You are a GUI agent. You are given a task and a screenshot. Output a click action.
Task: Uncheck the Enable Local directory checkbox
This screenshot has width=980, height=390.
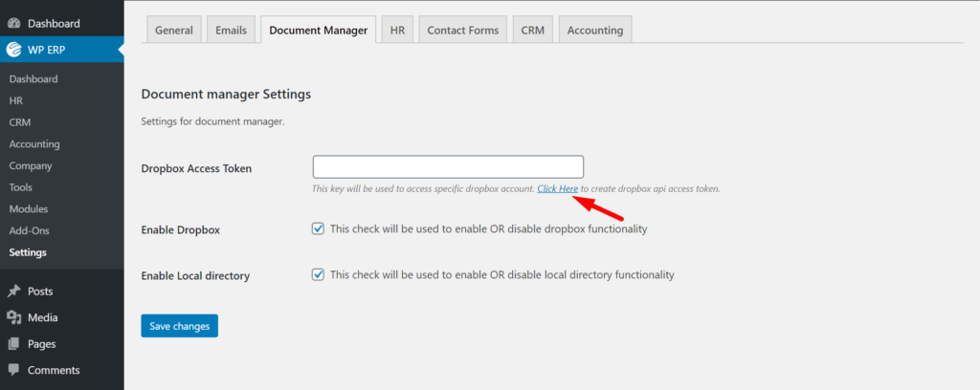tap(318, 274)
